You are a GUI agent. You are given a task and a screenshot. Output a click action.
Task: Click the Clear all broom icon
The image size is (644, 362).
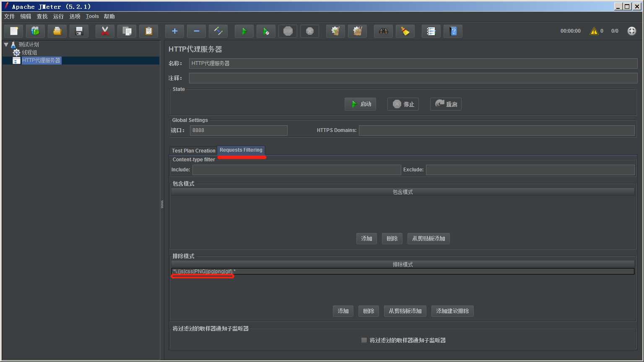pos(405,31)
